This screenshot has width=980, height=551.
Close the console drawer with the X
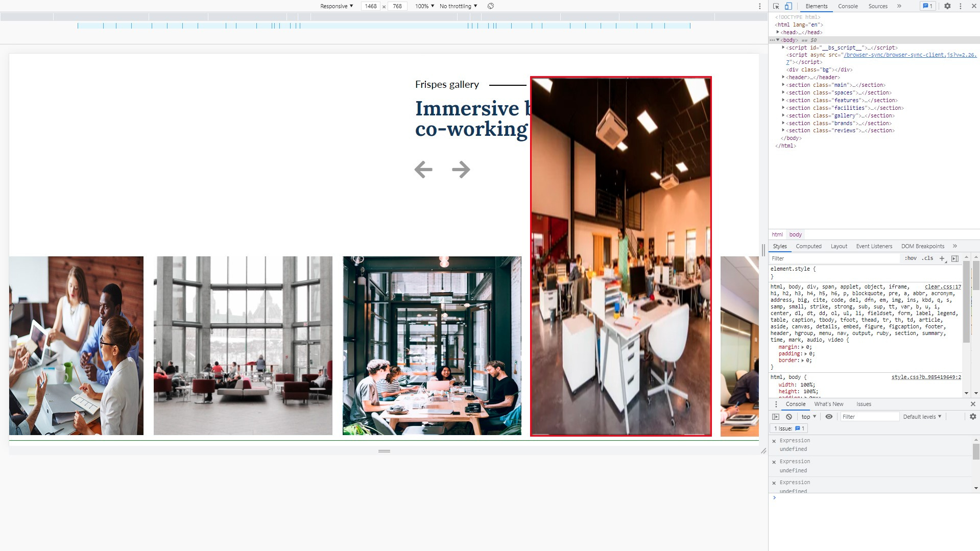click(973, 404)
